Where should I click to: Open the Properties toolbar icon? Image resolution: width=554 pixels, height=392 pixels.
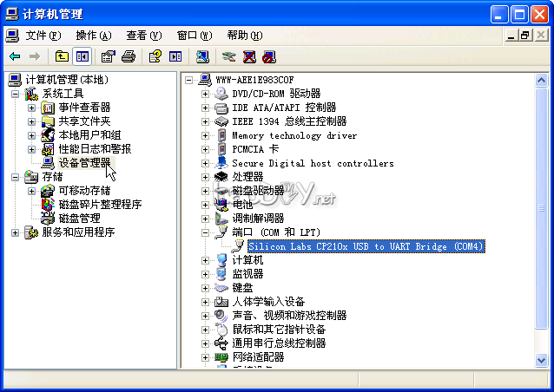coord(109,56)
